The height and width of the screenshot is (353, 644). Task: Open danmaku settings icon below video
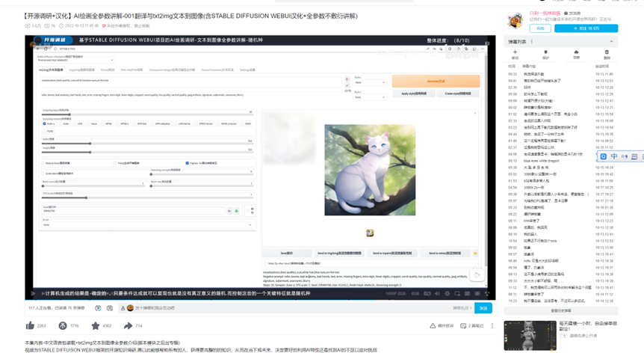110,308
